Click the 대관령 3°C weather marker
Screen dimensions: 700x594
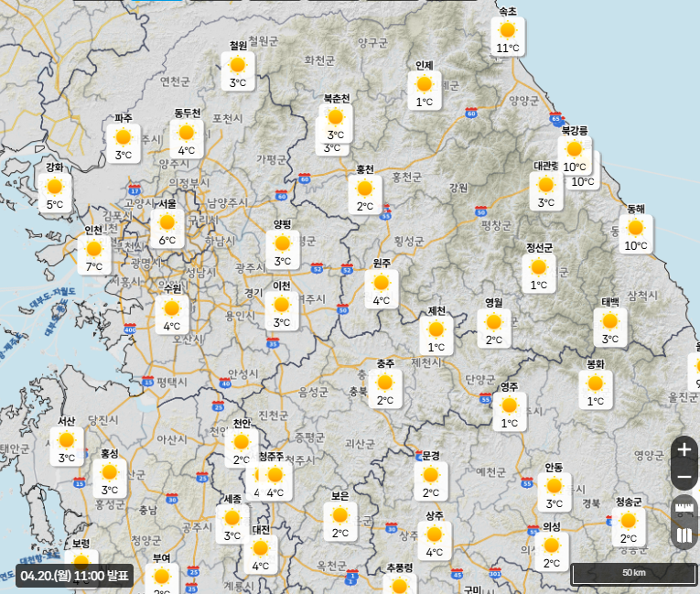tap(546, 190)
